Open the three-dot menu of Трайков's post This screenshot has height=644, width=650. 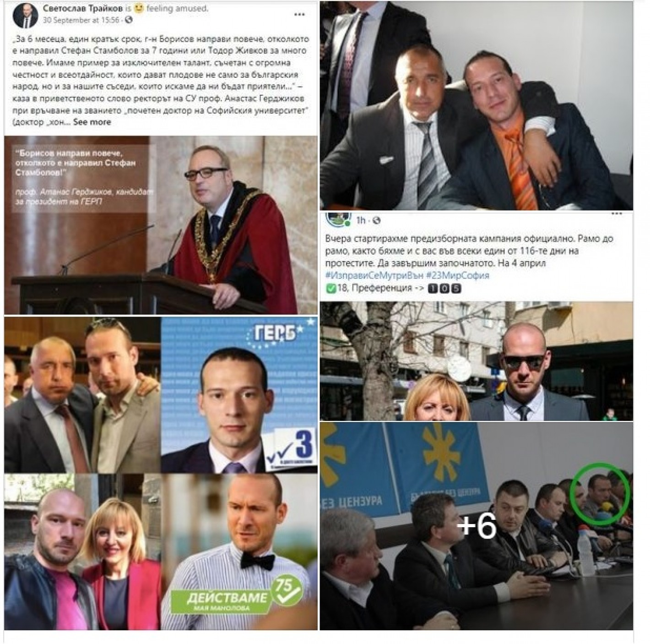click(300, 15)
